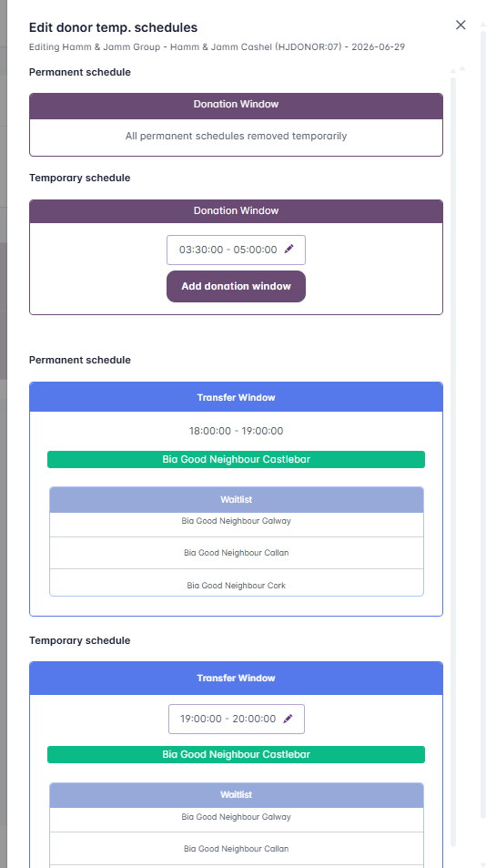Click the permanent schedule Waitlist header
Screen dimensions: 496x868
[236, 499]
